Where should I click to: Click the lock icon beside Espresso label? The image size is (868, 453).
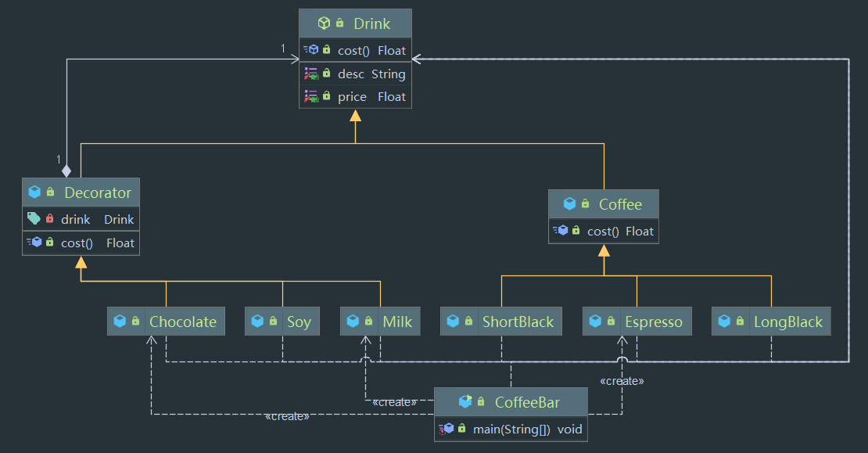tap(612, 321)
